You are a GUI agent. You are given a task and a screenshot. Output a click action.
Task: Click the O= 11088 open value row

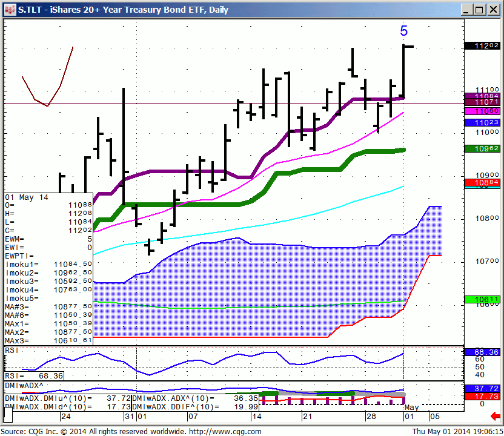tap(48, 205)
